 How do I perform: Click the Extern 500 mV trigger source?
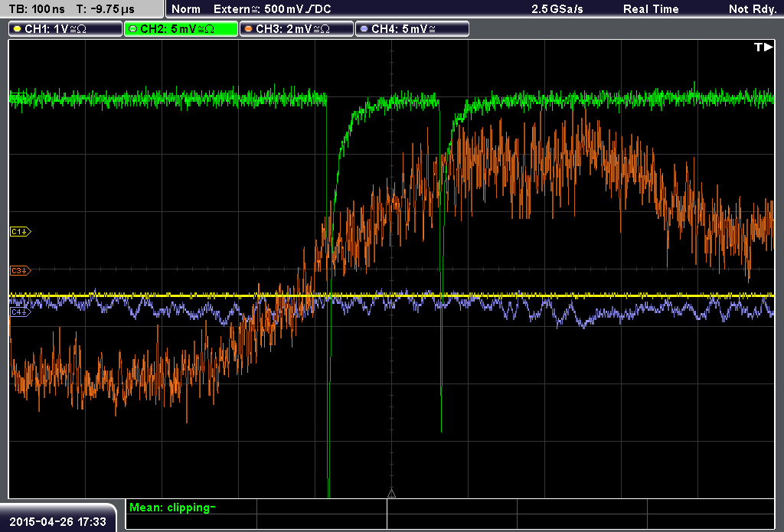point(272,9)
